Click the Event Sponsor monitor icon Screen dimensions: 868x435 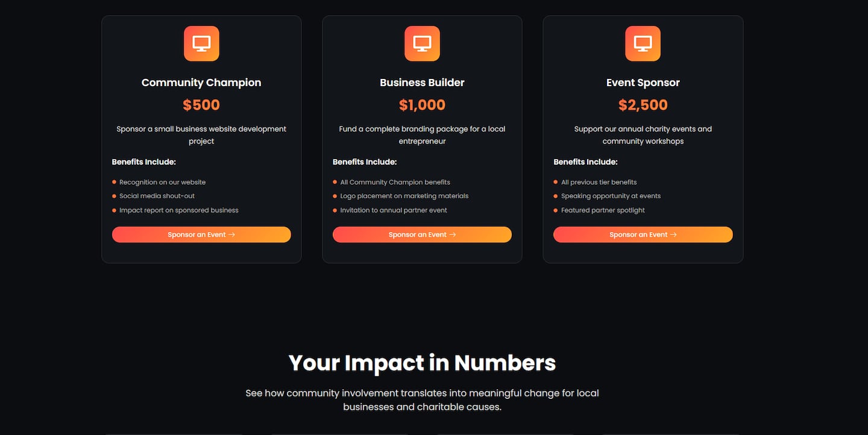coord(643,43)
